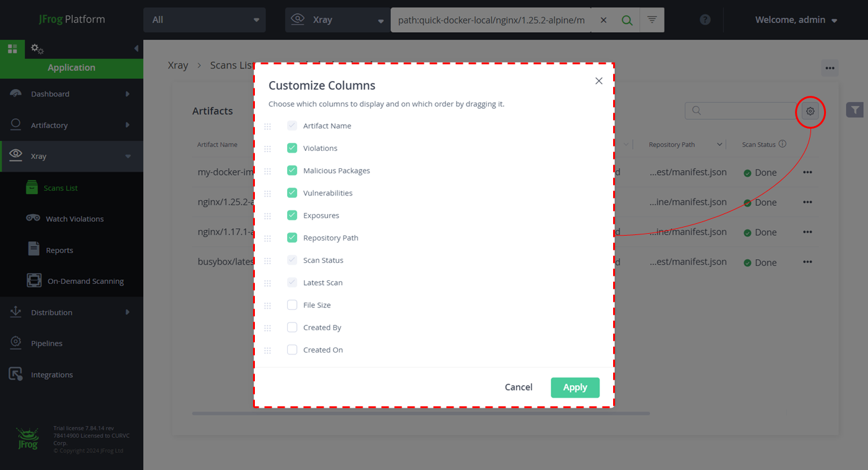Click the Integrations icon in sidebar
Image resolution: width=868 pixels, height=470 pixels.
point(15,374)
